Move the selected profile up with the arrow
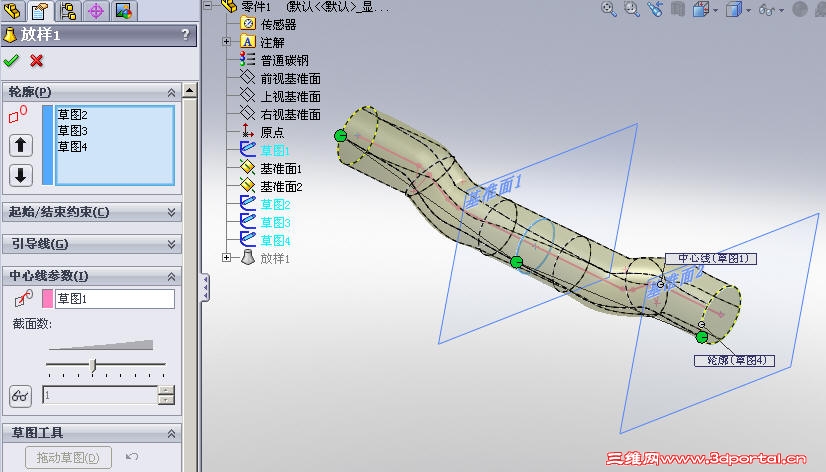 click(x=21, y=145)
